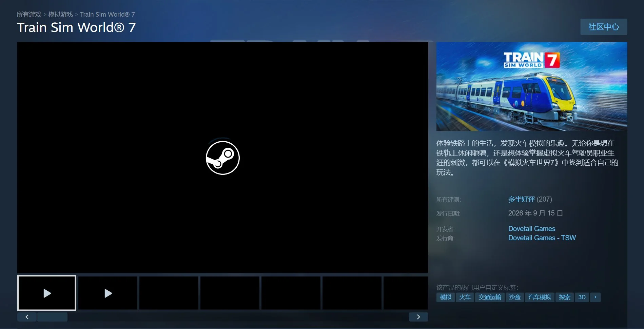This screenshot has width=644, height=329.
Task: Click the 所有评测 label
Action: tap(449, 200)
